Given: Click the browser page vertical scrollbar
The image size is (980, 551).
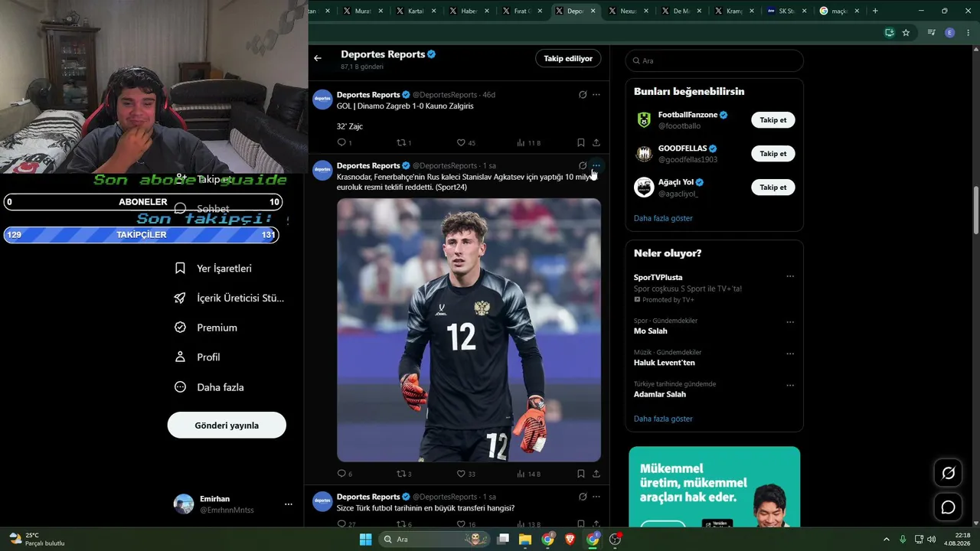Looking at the screenshot, I should (975, 210).
